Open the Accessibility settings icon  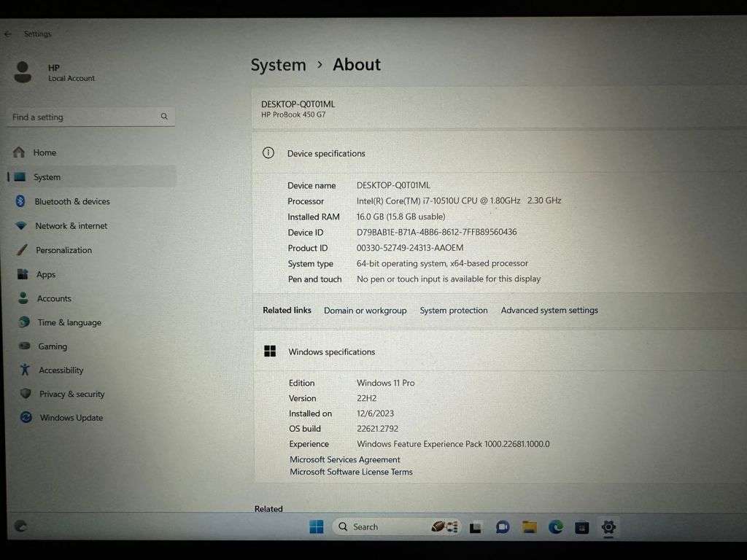(x=24, y=370)
